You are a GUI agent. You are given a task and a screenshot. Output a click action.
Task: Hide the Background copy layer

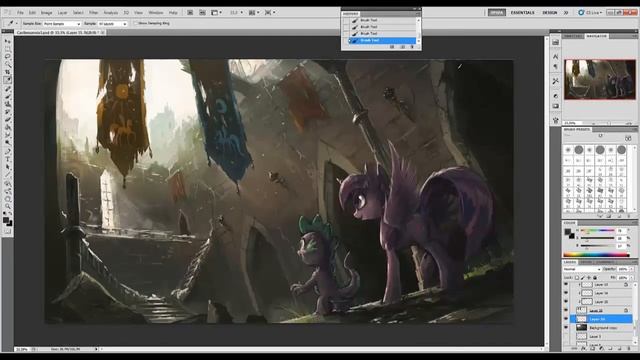coord(566,328)
